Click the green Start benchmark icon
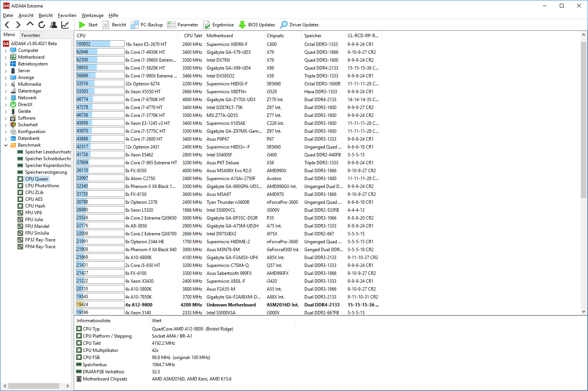This screenshot has width=588, height=391. coord(82,25)
